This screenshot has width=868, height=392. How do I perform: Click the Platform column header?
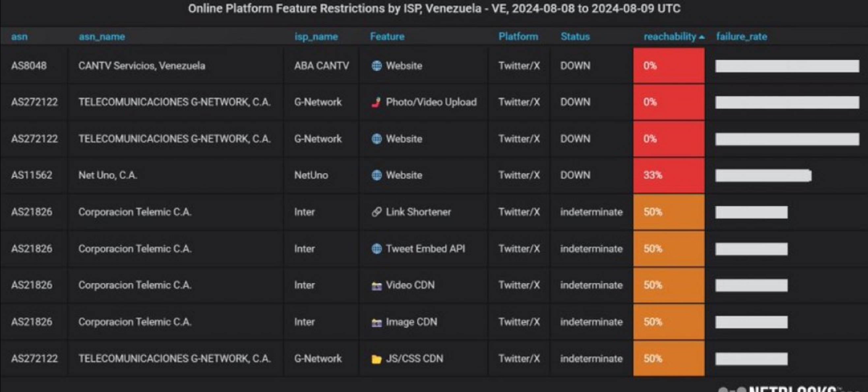tap(518, 36)
